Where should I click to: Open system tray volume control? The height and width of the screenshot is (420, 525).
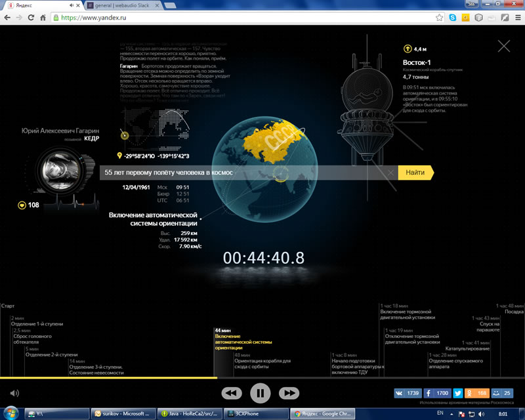pos(482,414)
